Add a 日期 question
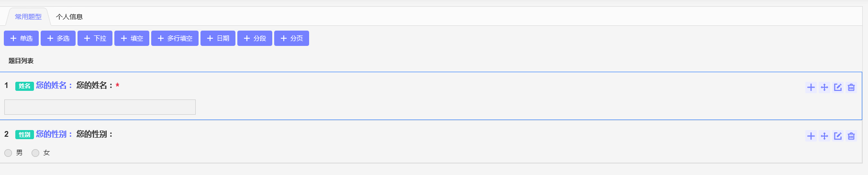 [218, 38]
